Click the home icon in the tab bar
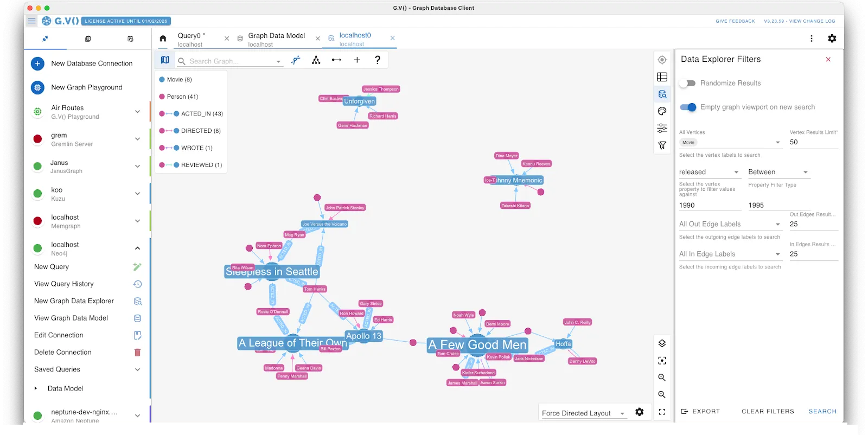 click(163, 39)
